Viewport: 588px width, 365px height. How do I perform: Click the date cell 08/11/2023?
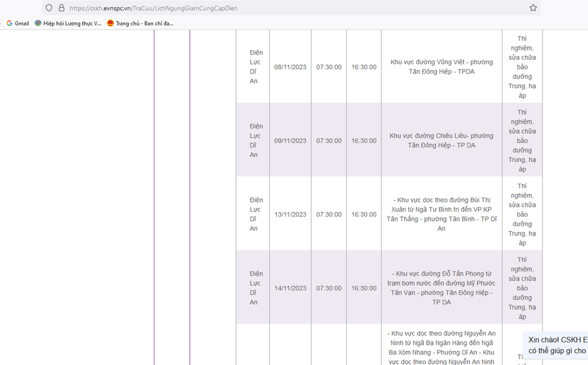point(290,67)
